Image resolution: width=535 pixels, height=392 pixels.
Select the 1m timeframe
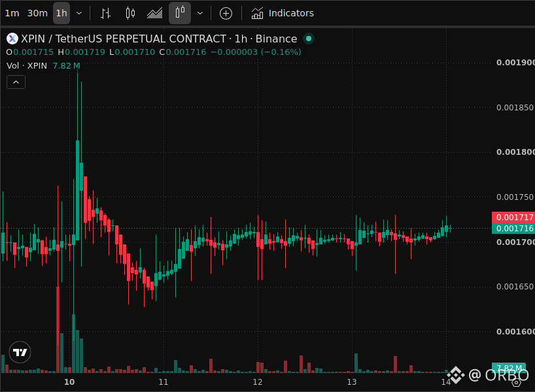pos(12,13)
